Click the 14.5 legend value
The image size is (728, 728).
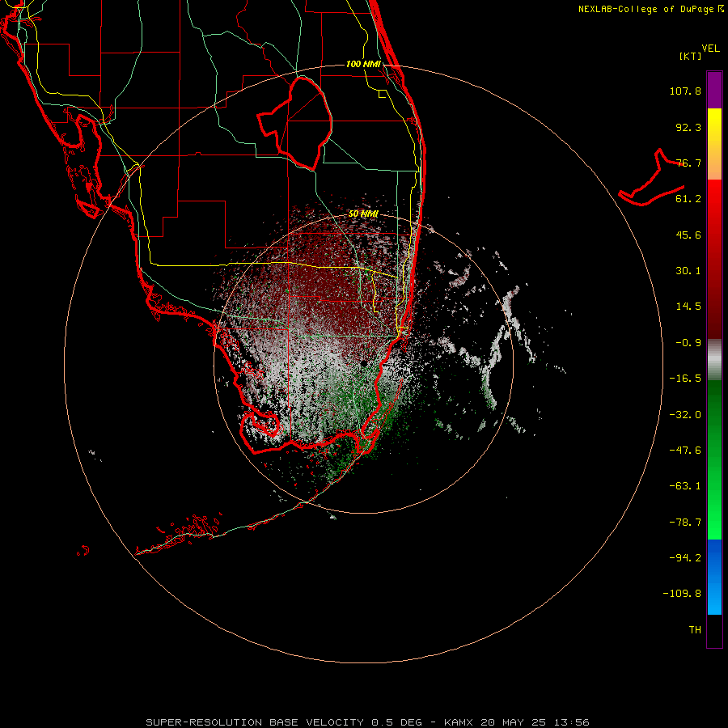click(688, 307)
